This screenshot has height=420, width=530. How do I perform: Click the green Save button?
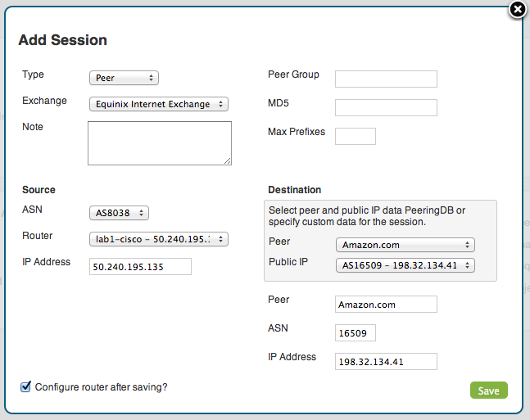point(489,391)
